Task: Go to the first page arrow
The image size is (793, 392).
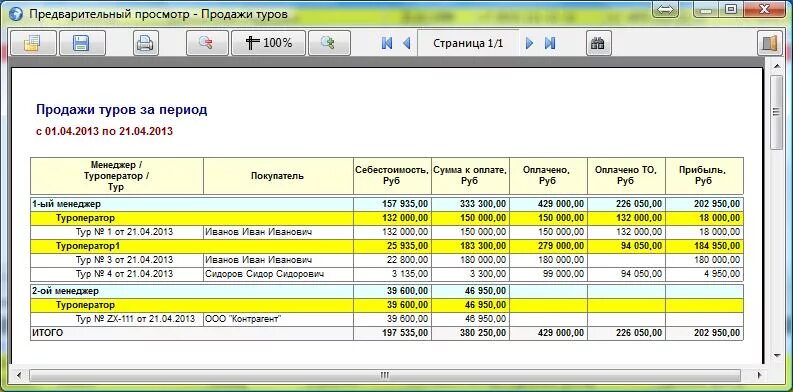Action: click(387, 43)
